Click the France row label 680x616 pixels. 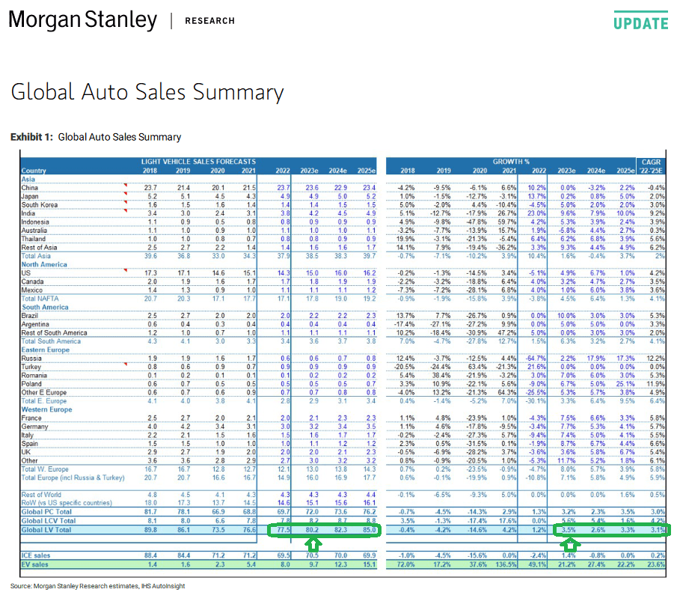31,418
